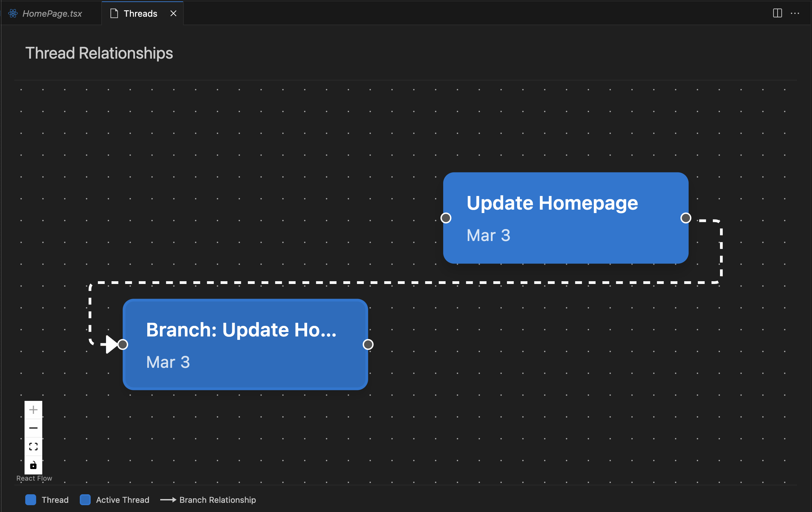The height and width of the screenshot is (512, 812).
Task: Switch to the HomePage.tsx tab
Action: pyautogui.click(x=51, y=13)
